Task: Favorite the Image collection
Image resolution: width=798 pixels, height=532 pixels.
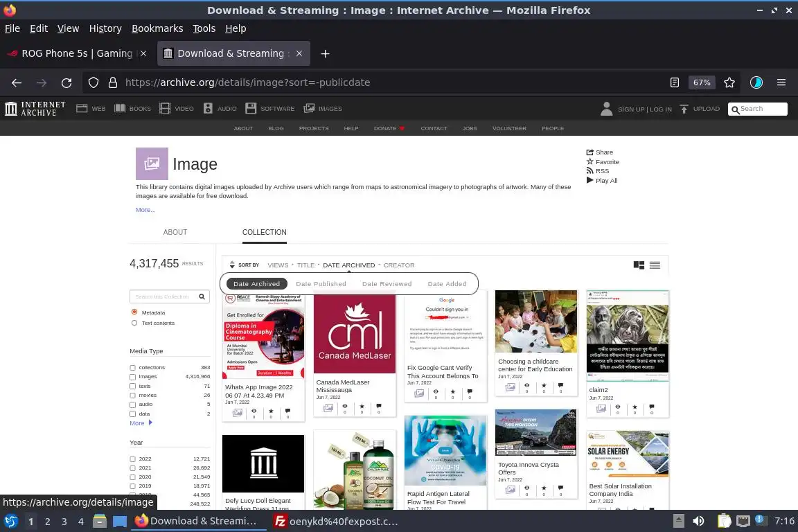Action: click(603, 162)
